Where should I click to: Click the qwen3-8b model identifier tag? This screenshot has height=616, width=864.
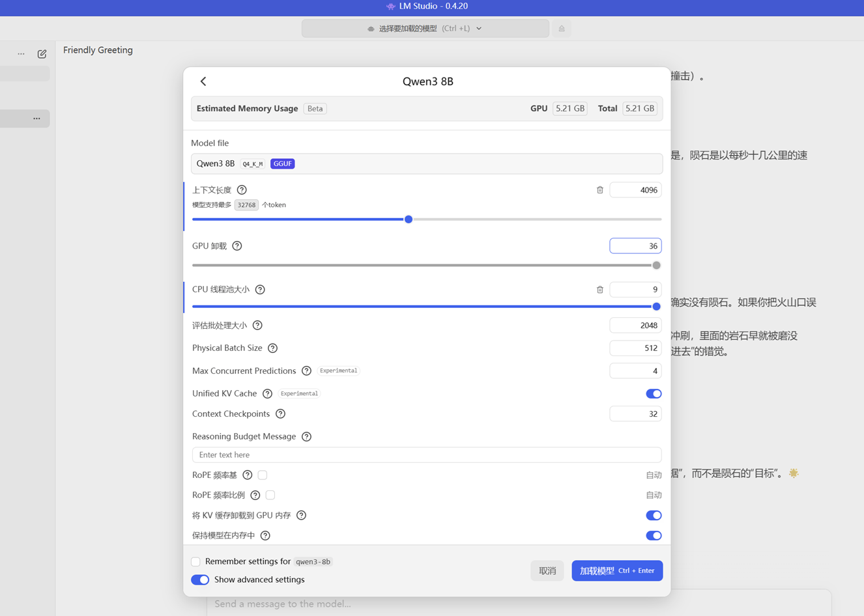click(313, 562)
